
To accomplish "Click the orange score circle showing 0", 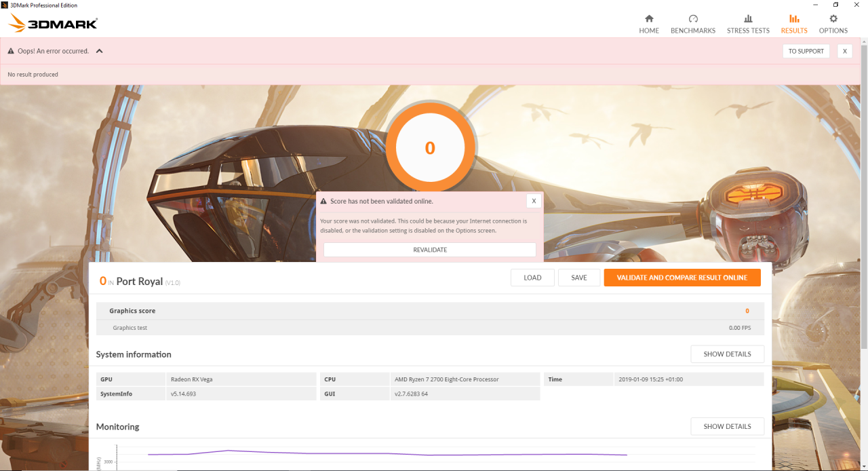I will click(430, 148).
